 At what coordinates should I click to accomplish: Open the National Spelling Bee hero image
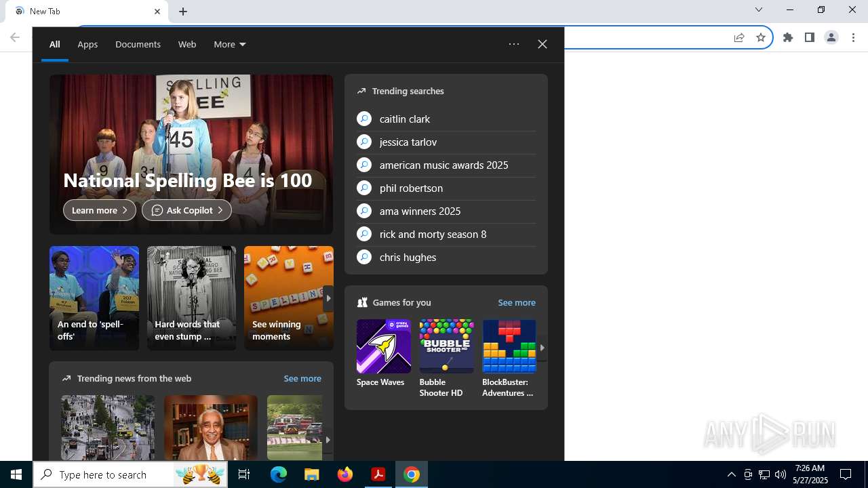pyautogui.click(x=191, y=155)
